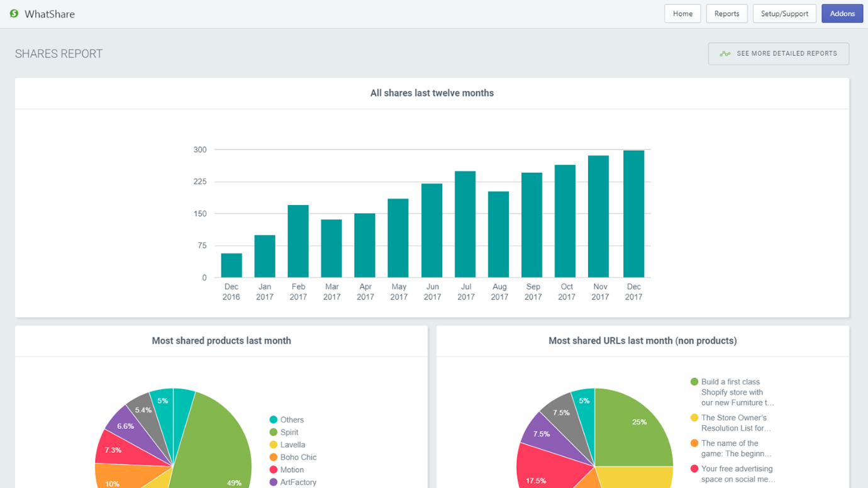Click the red Motion legend swatch

click(274, 470)
